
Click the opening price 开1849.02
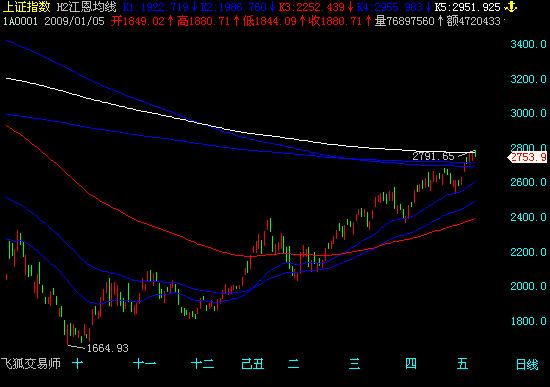click(x=138, y=21)
